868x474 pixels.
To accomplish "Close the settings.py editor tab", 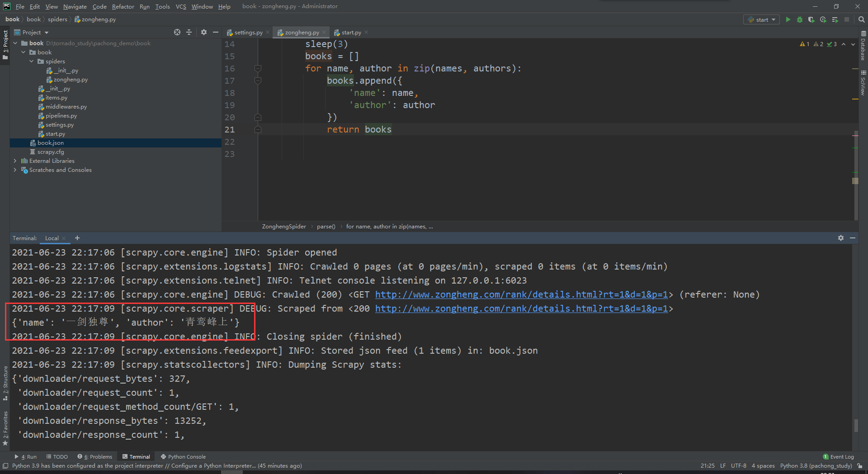I will (x=268, y=32).
